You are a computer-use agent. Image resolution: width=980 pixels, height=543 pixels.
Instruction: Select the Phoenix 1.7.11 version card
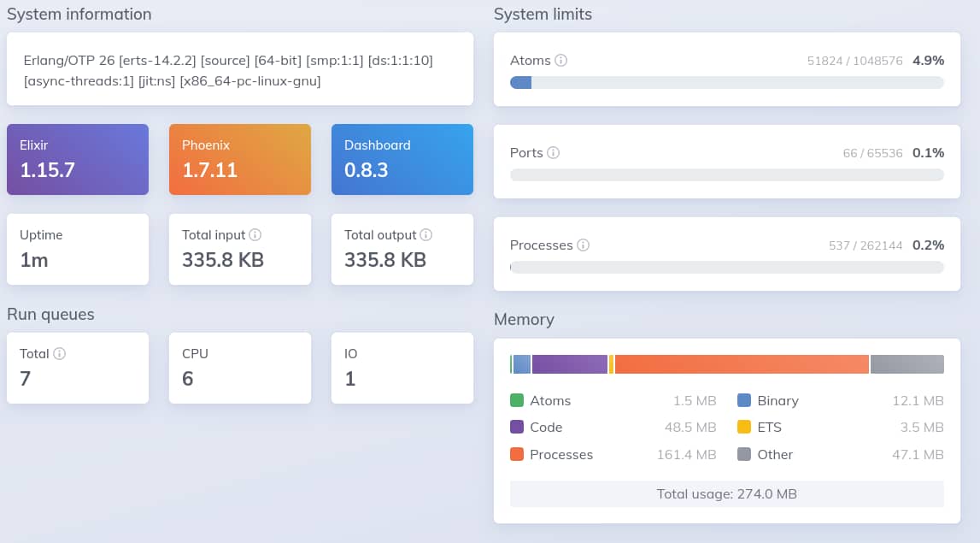[240, 160]
